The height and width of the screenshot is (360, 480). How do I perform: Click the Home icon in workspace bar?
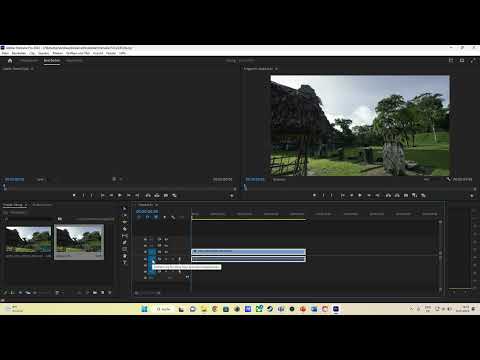pos(10,61)
